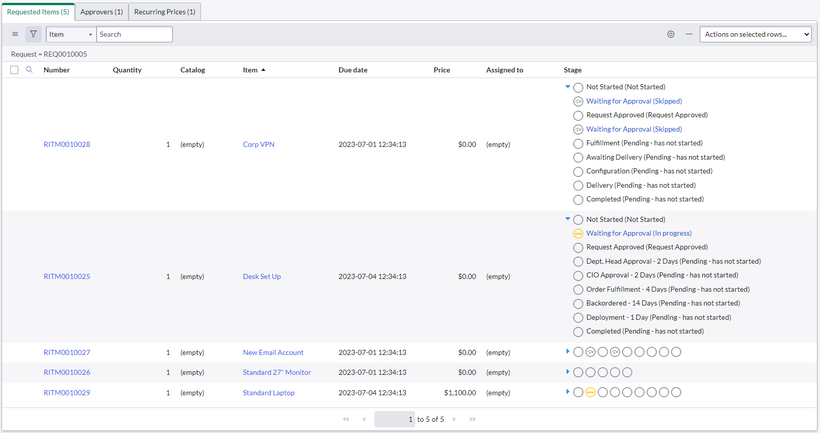This screenshot has height=433, width=820.
Task: Click the Request = REQ0010005 breadcrumb
Action: pyautogui.click(x=49, y=54)
